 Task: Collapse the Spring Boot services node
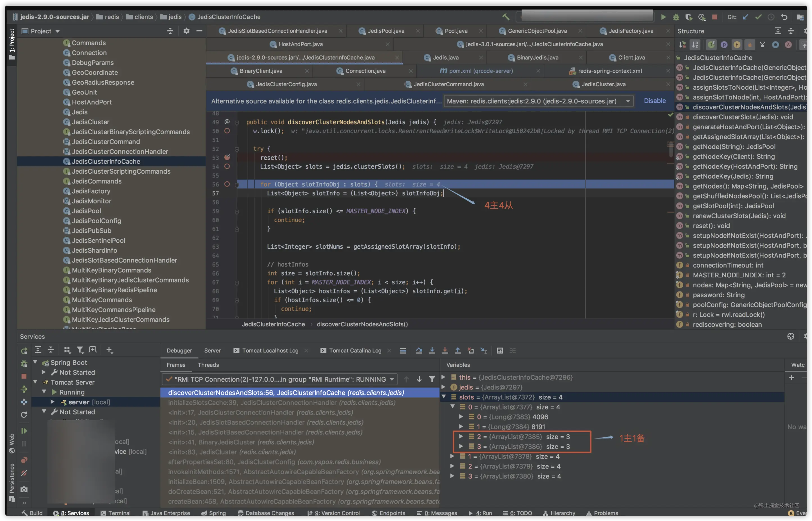pyautogui.click(x=35, y=362)
